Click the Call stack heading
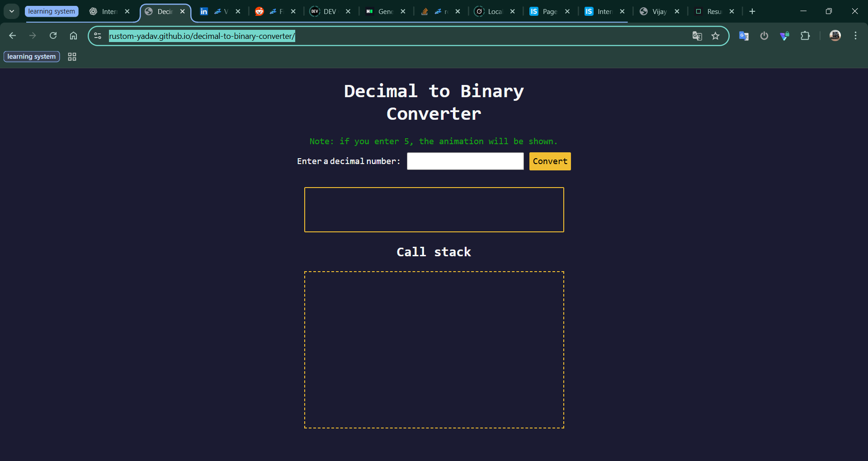 point(434,252)
